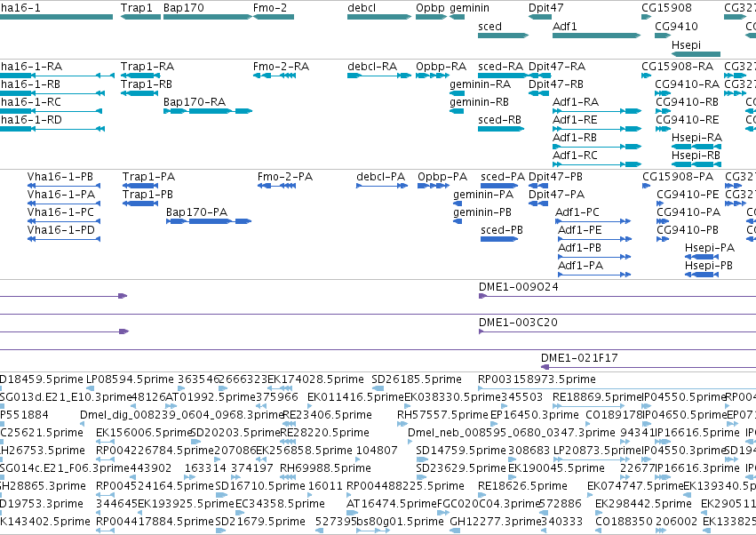Screen dimensions: 756x535
Task: Select protein Trap1-PB
Action: [x=140, y=204]
